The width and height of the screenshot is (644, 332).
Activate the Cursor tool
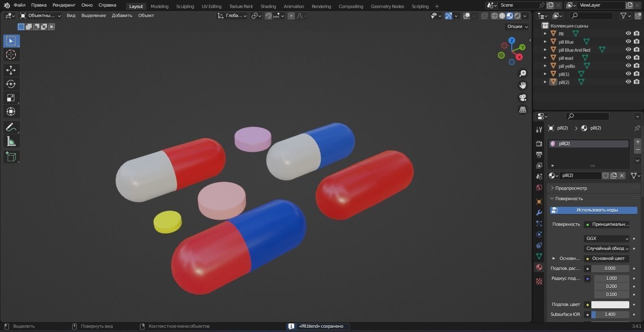(11, 55)
